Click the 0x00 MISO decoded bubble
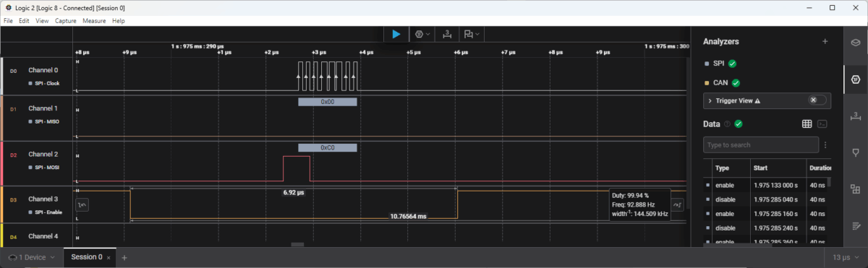 coord(327,102)
